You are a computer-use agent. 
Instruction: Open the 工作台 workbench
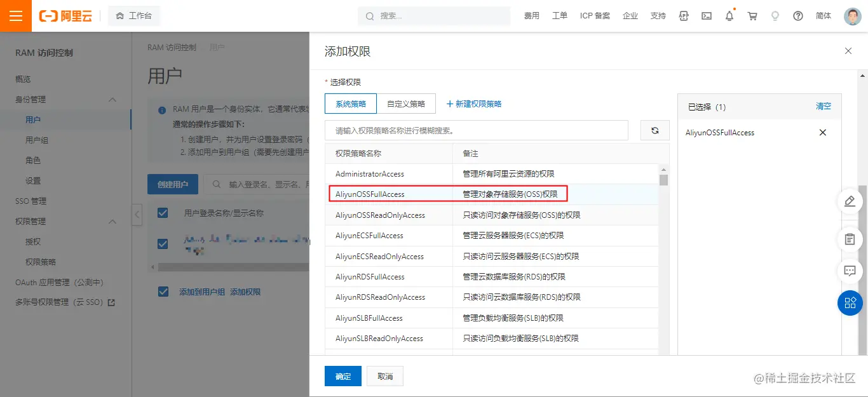[134, 16]
